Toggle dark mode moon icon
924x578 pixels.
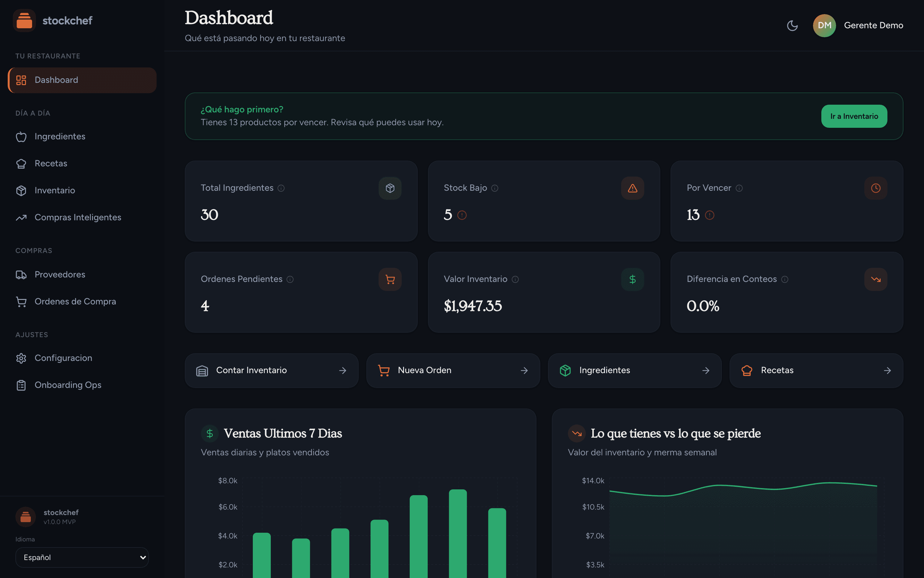[792, 26]
